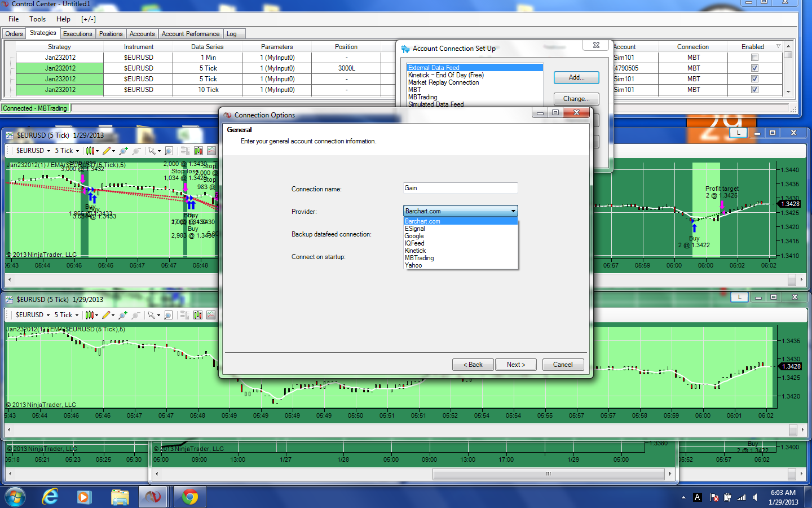Open Windows Explorer folder in taskbar
The width and height of the screenshot is (812, 508).
tap(120, 497)
